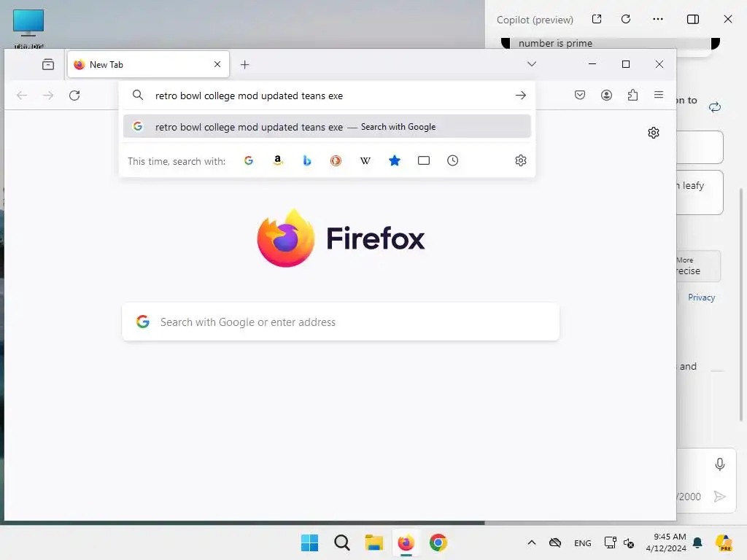
Task: Open the clock showing 9:45 AM
Action: pyautogui.click(x=666, y=542)
